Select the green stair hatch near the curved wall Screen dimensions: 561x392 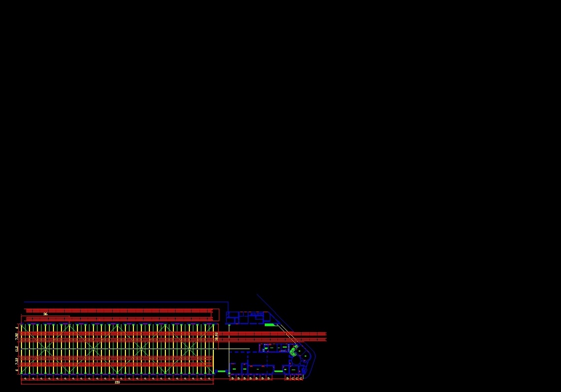point(293,352)
